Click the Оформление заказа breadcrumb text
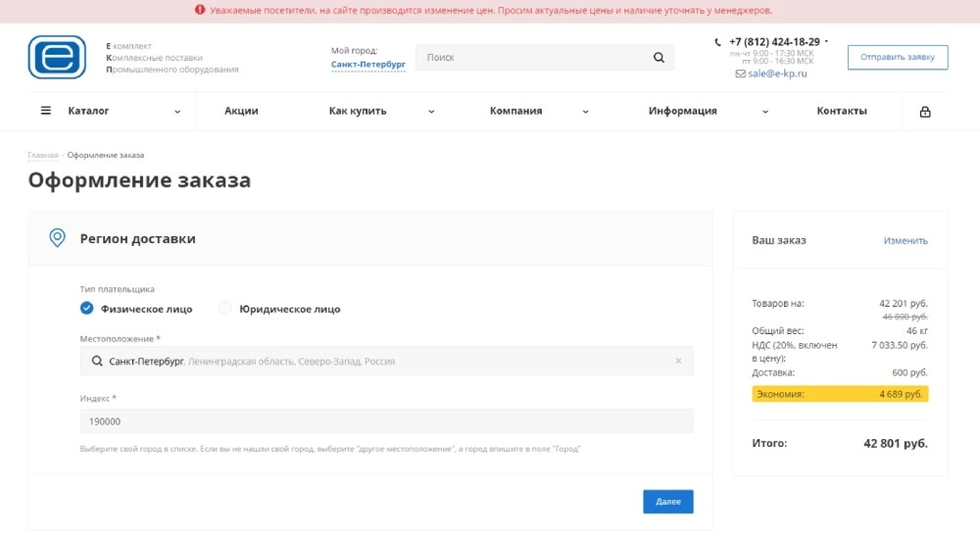The height and width of the screenshot is (537, 980). [106, 155]
